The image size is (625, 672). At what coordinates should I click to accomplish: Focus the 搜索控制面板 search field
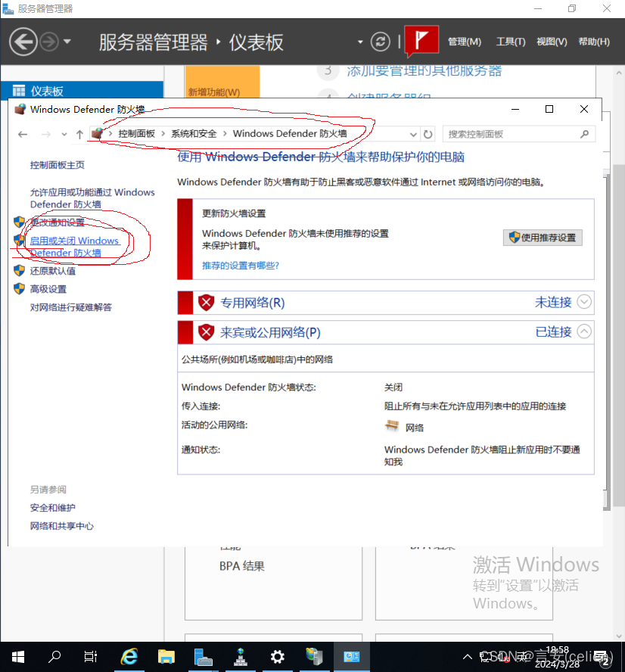click(519, 134)
